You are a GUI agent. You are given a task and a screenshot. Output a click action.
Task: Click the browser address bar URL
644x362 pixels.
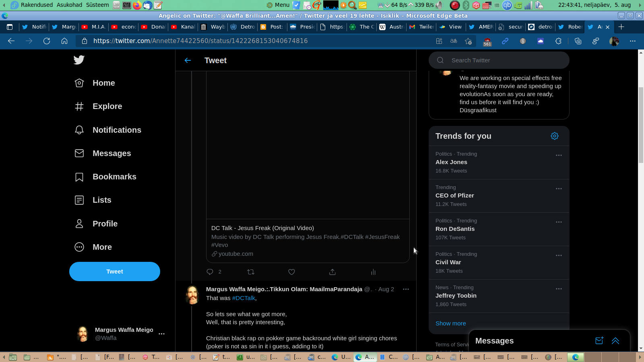(200, 41)
